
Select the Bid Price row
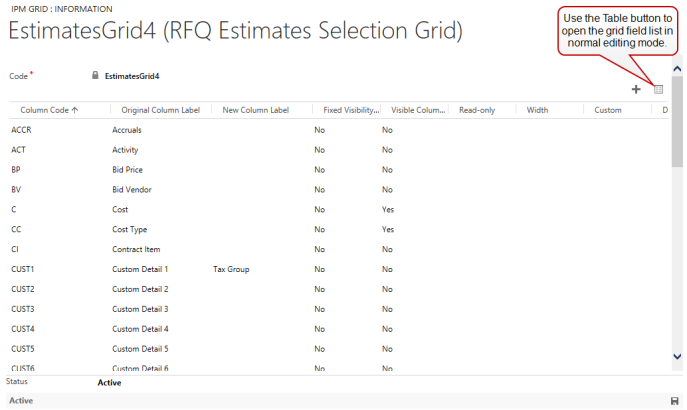338,170
